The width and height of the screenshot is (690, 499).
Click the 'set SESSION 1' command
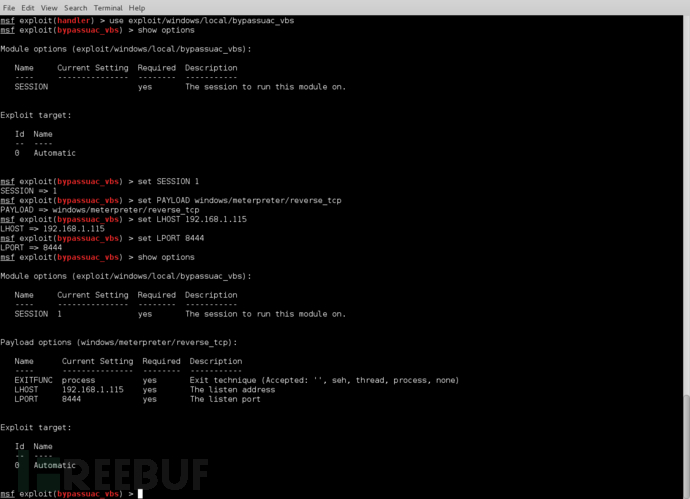point(168,181)
